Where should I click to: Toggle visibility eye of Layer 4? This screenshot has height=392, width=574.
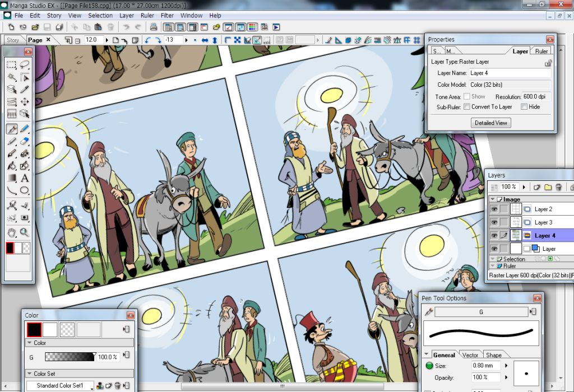(494, 236)
